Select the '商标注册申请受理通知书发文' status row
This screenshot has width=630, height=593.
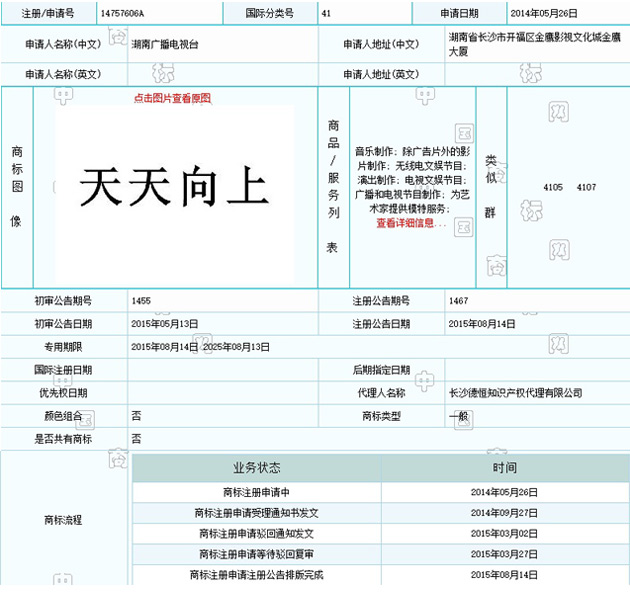pyautogui.click(x=257, y=512)
